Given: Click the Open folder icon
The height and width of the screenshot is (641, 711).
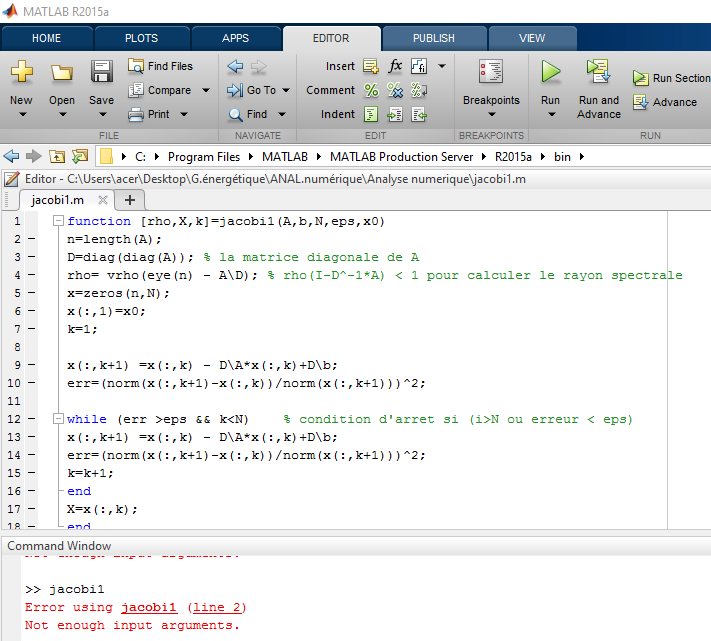Looking at the screenshot, I should pyautogui.click(x=62, y=72).
